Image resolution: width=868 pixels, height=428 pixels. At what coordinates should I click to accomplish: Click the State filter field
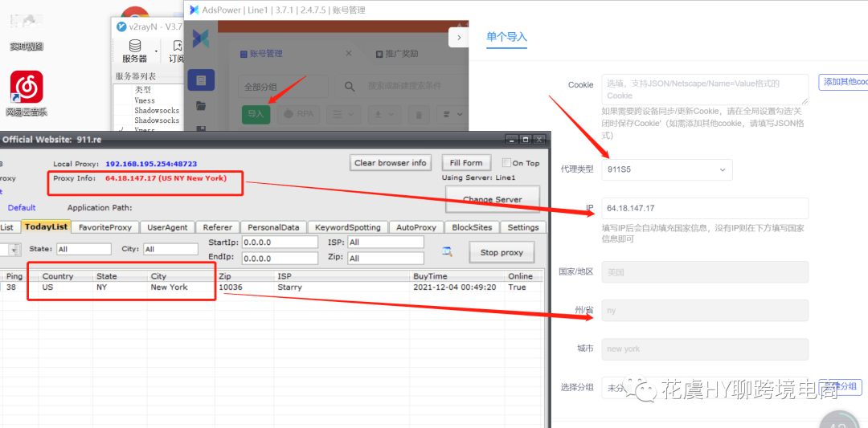(x=84, y=250)
